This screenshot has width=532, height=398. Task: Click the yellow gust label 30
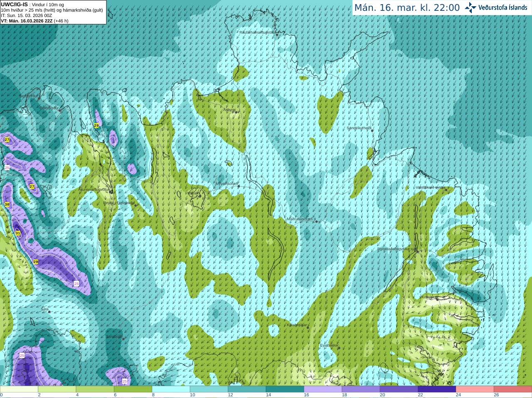pyautogui.click(x=7, y=204)
